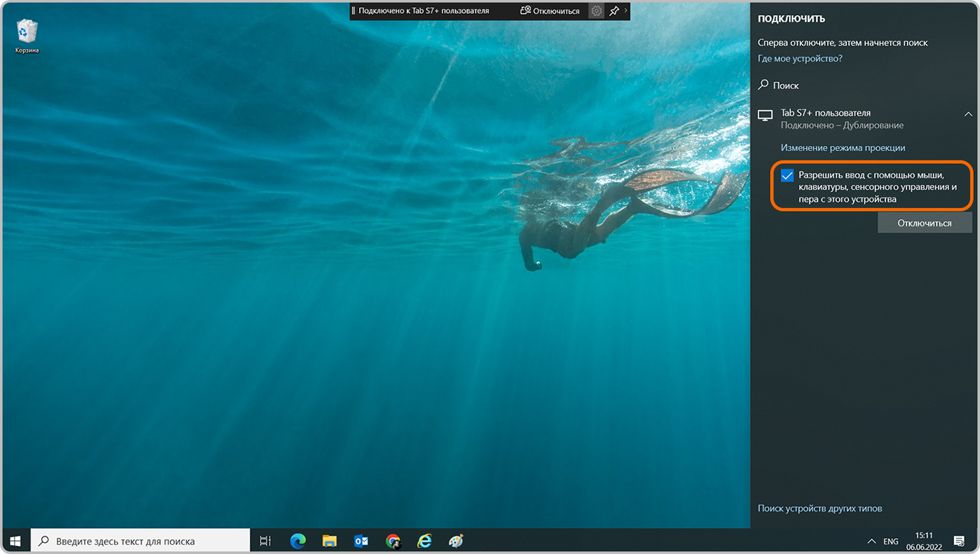Open "Изменение режима проекции" link
This screenshot has width=980, height=554.
pos(843,148)
